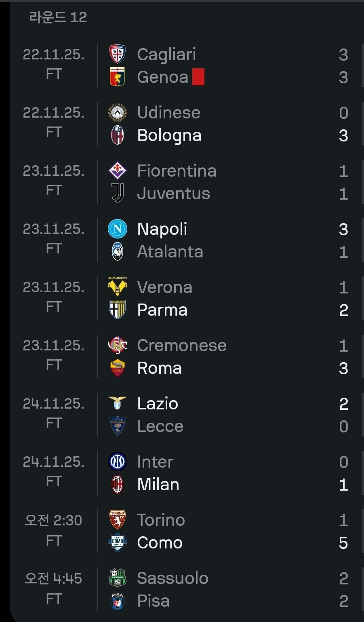Tap the Milan team crest
This screenshot has height=622, width=364.
[x=118, y=485]
